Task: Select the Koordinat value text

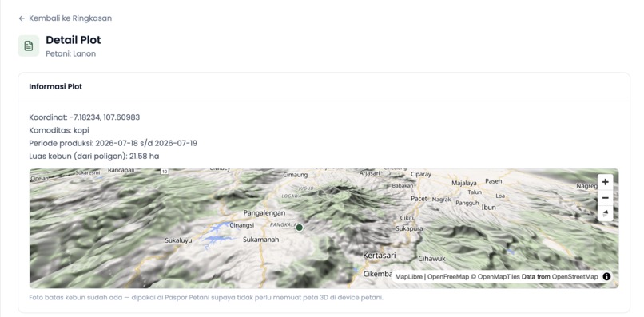Action: [x=105, y=117]
